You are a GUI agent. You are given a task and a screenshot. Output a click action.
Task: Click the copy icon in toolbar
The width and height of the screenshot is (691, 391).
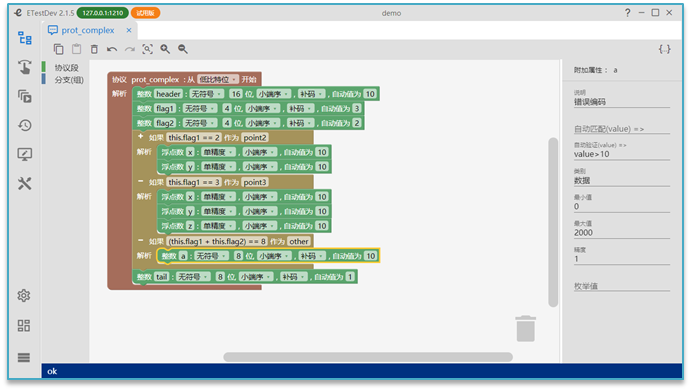point(59,49)
